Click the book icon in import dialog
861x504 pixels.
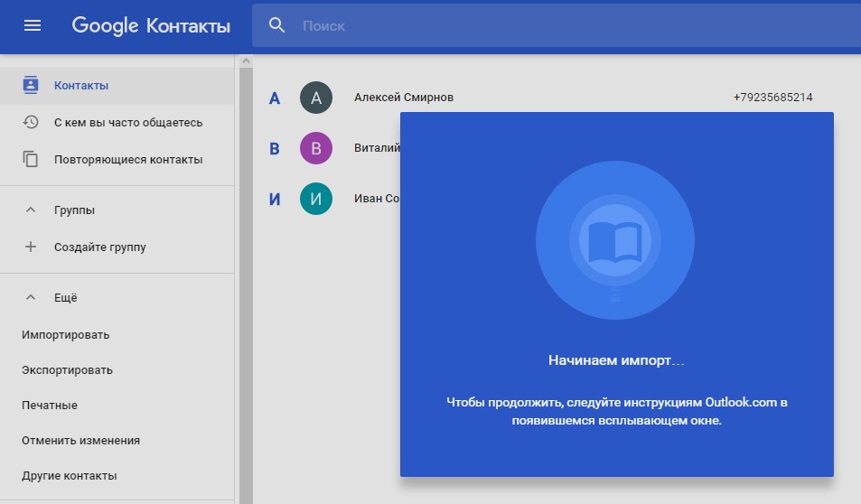[614, 240]
